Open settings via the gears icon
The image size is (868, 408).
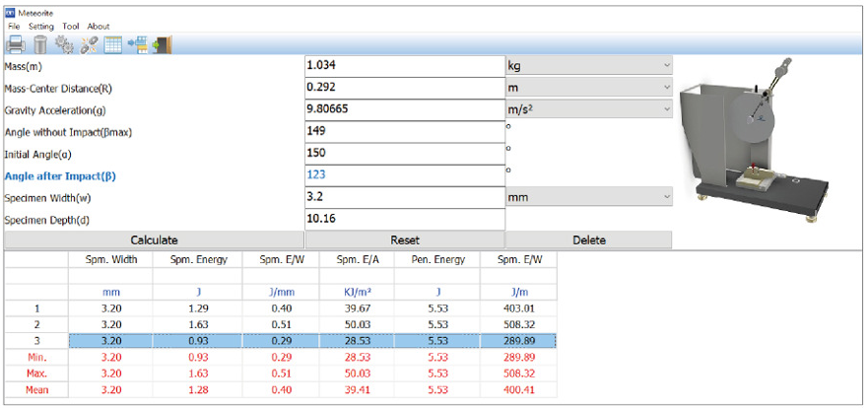point(65,44)
